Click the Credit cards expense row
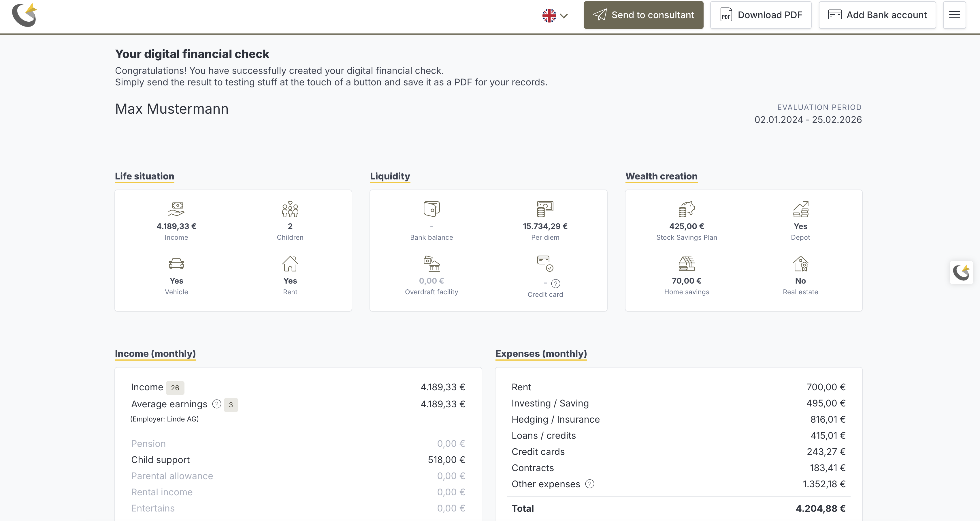Image resolution: width=980 pixels, height=521 pixels. [678, 452]
